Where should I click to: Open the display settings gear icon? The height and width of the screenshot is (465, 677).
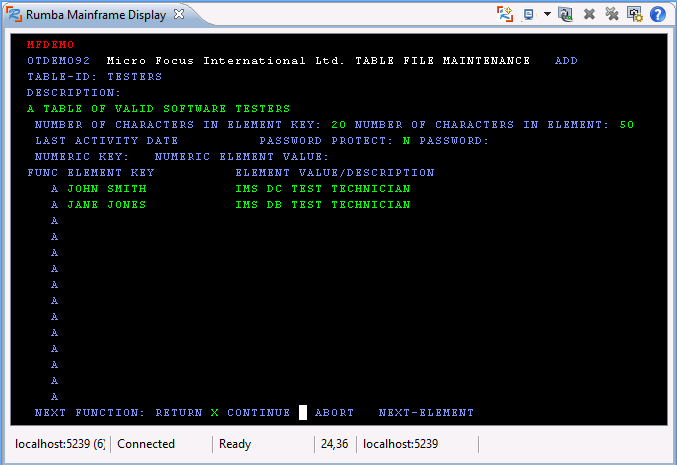click(x=634, y=14)
